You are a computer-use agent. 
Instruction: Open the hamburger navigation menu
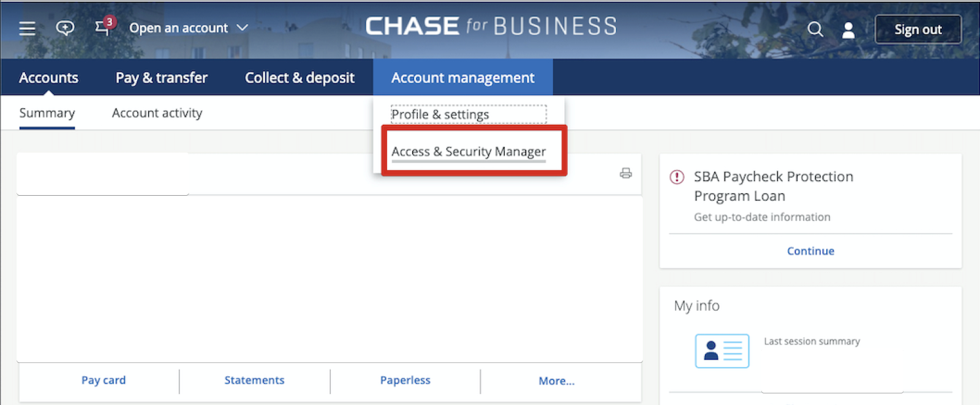pos(27,29)
